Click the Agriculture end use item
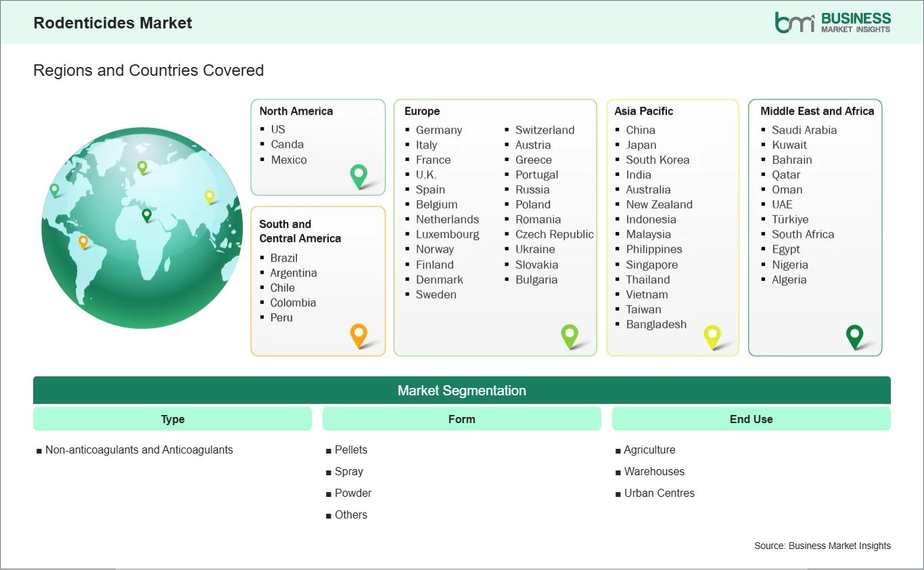 [649, 450]
